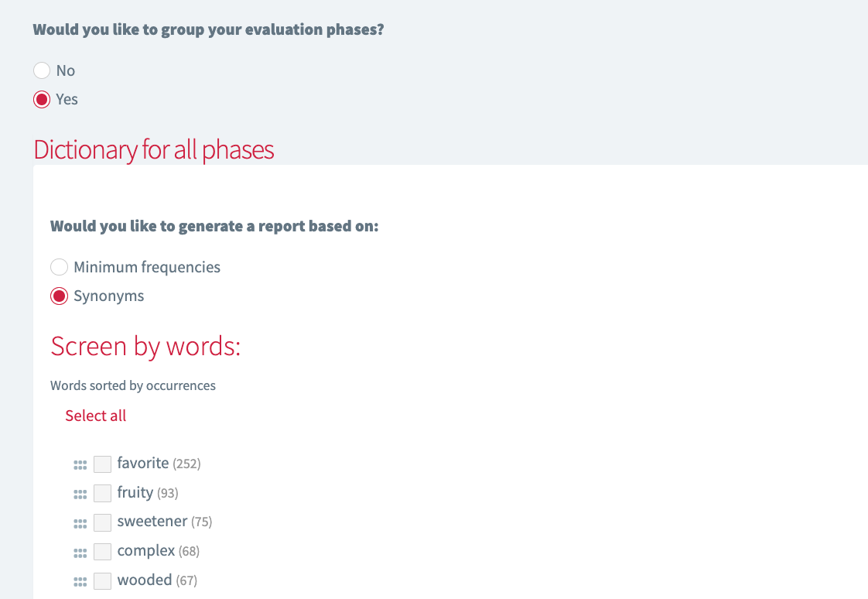Screen dimensions: 868x599
Task: Click the drag handle beside 'favorite'
Action: coord(80,464)
